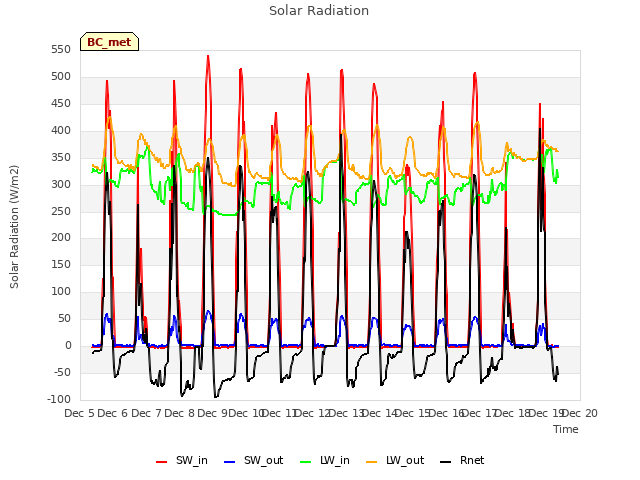This screenshot has height=480, width=640.
Task: Click the green LW_in legend color marker
Action: pos(306,462)
